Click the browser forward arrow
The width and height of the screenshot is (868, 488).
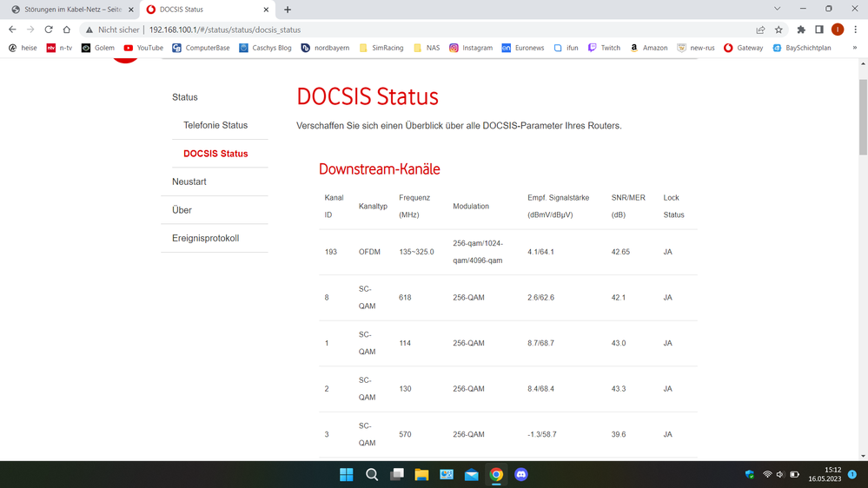coord(30,30)
